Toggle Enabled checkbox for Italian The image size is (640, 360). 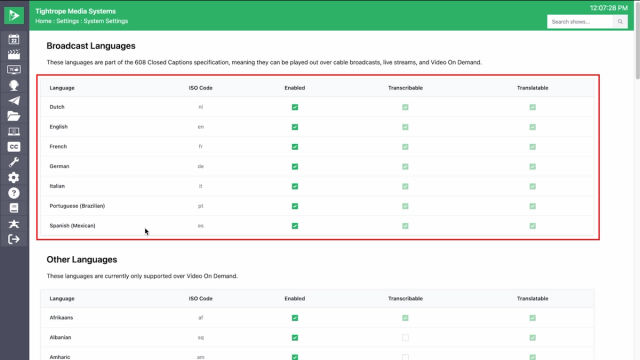click(295, 187)
